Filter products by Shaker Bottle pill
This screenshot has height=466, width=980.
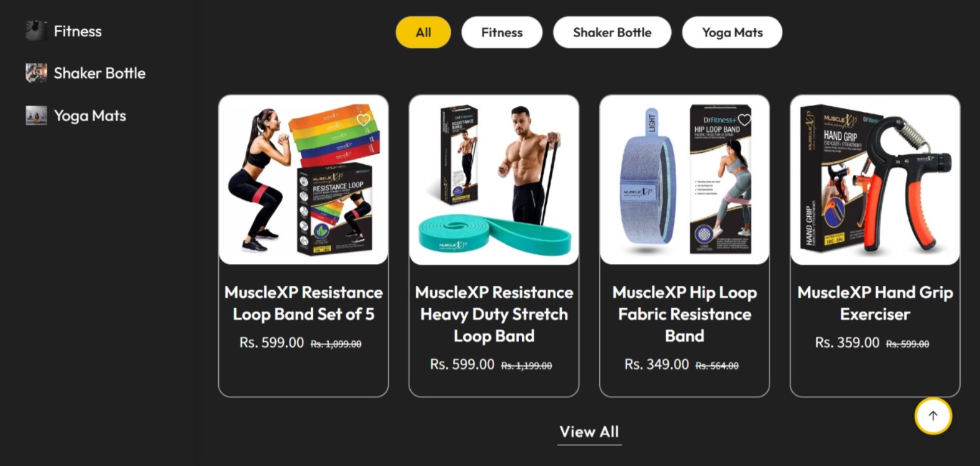pos(612,32)
